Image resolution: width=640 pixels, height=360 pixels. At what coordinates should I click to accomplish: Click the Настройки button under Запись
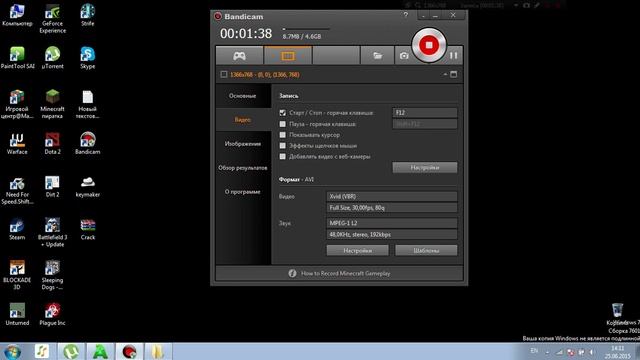(425, 167)
